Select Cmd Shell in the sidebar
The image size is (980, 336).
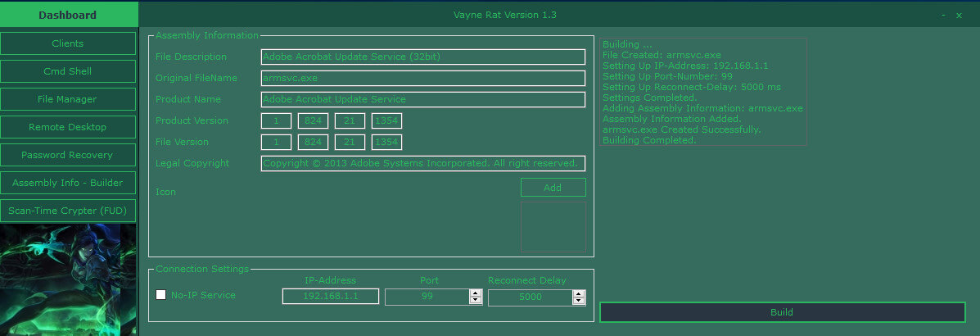click(x=68, y=71)
